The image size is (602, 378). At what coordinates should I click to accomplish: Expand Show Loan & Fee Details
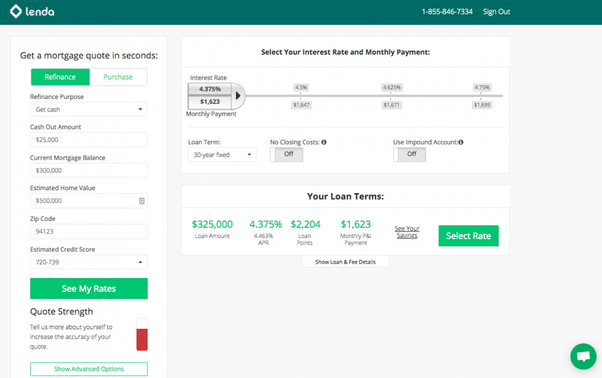345,262
